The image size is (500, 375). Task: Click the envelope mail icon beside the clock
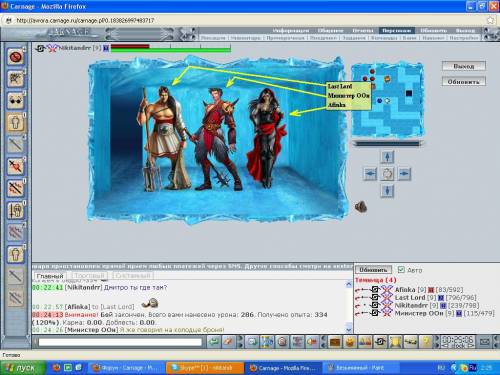[484, 342]
